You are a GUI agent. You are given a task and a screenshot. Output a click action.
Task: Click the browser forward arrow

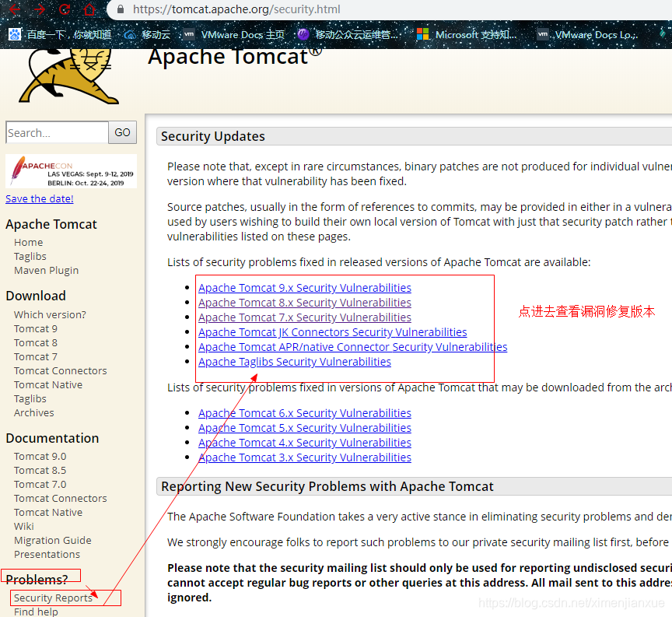coord(40,9)
